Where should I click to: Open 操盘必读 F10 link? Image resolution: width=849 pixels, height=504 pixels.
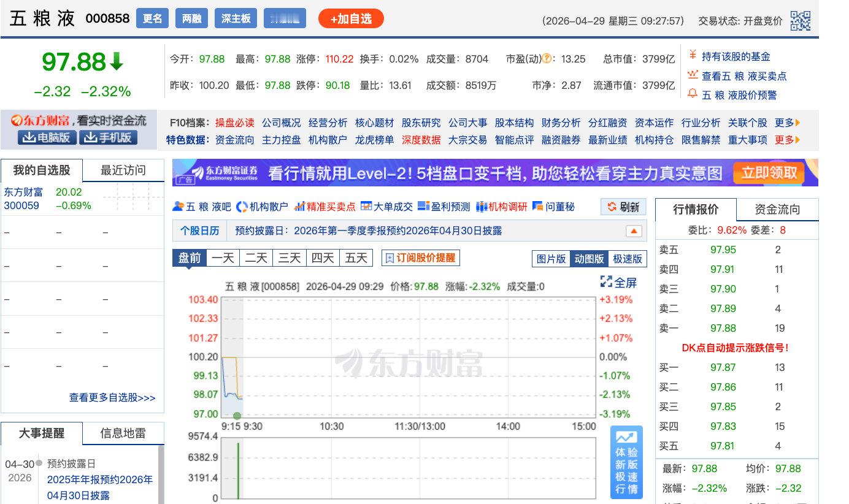pyautogui.click(x=234, y=123)
